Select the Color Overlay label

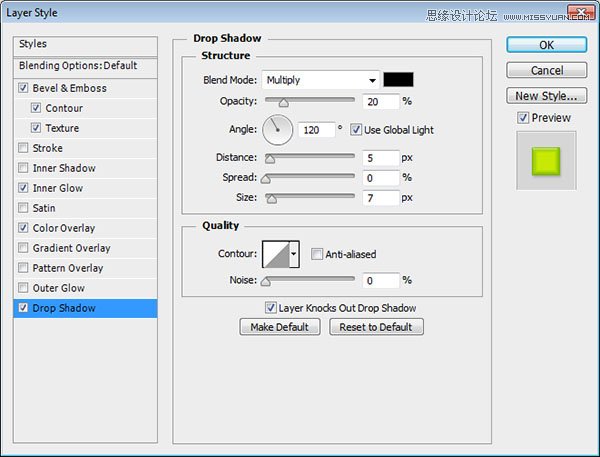(x=64, y=228)
